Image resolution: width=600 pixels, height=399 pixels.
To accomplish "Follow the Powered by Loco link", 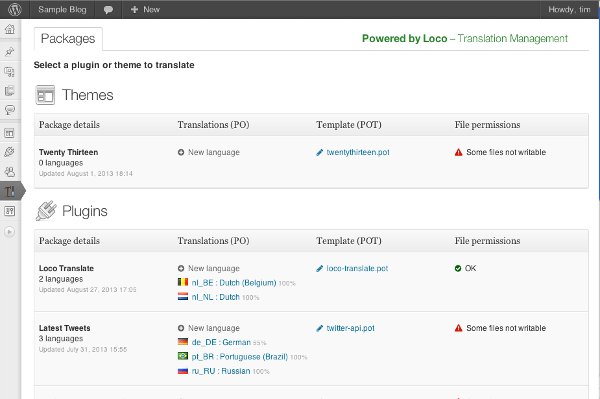I will (x=465, y=39).
